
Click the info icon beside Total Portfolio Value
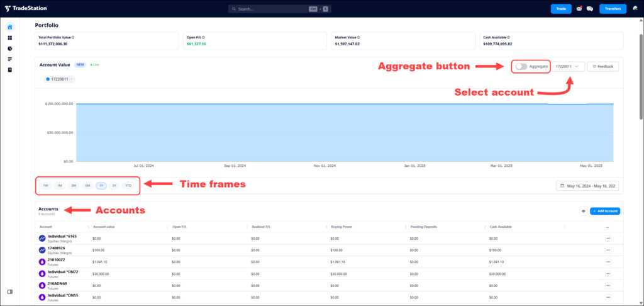coord(69,38)
